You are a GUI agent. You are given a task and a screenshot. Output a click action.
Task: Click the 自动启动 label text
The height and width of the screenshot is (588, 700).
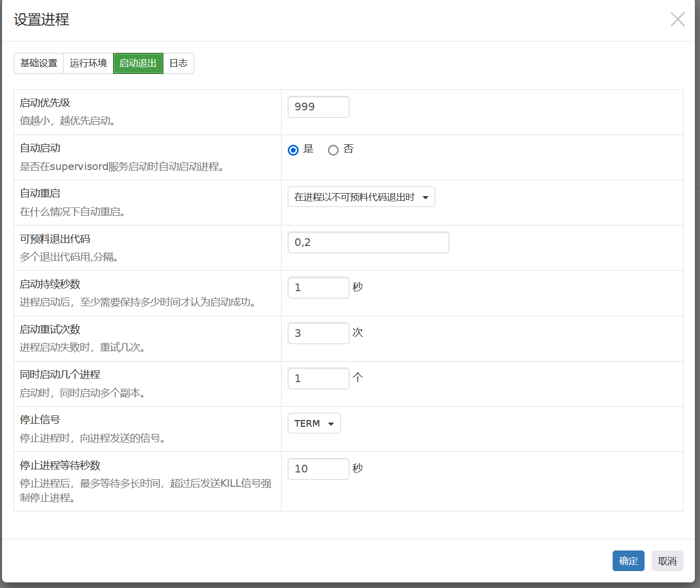point(40,148)
